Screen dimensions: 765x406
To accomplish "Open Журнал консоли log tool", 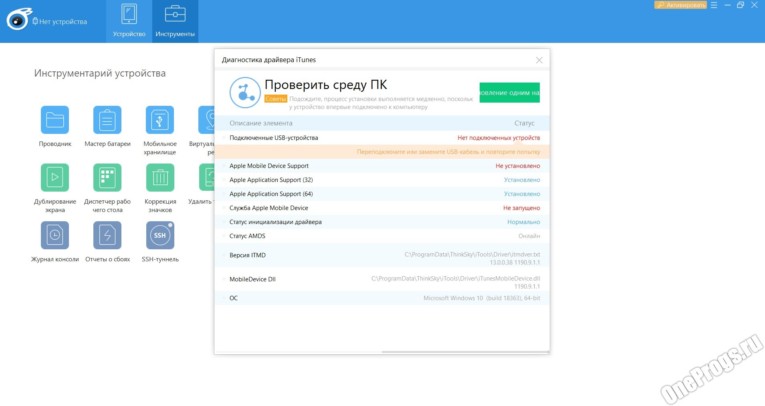I will [55, 235].
